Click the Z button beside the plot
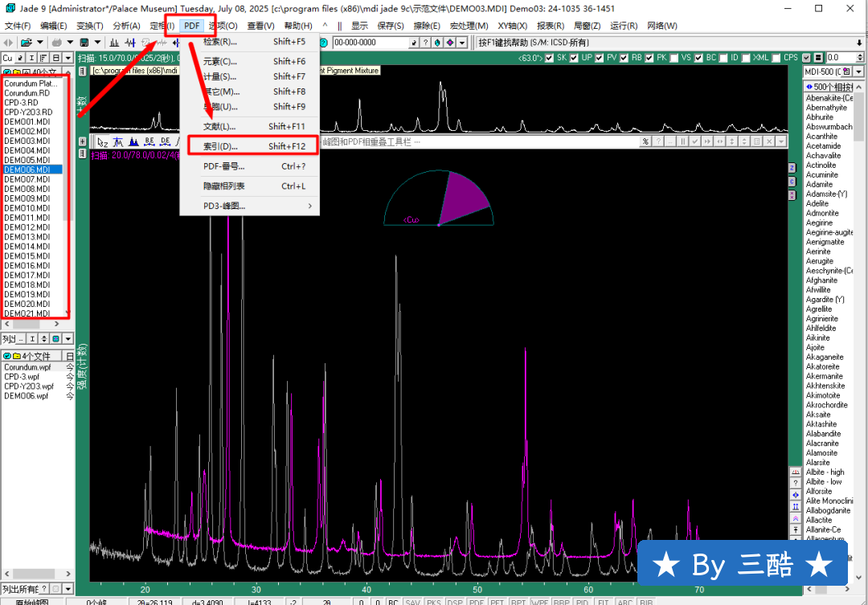This screenshot has height=605, width=868. tap(792, 168)
